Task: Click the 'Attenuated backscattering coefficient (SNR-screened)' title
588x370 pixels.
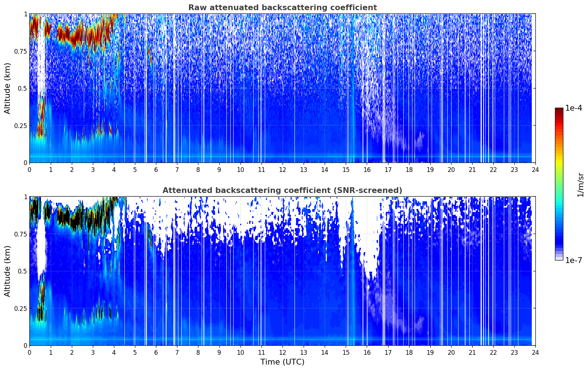Action: point(282,190)
